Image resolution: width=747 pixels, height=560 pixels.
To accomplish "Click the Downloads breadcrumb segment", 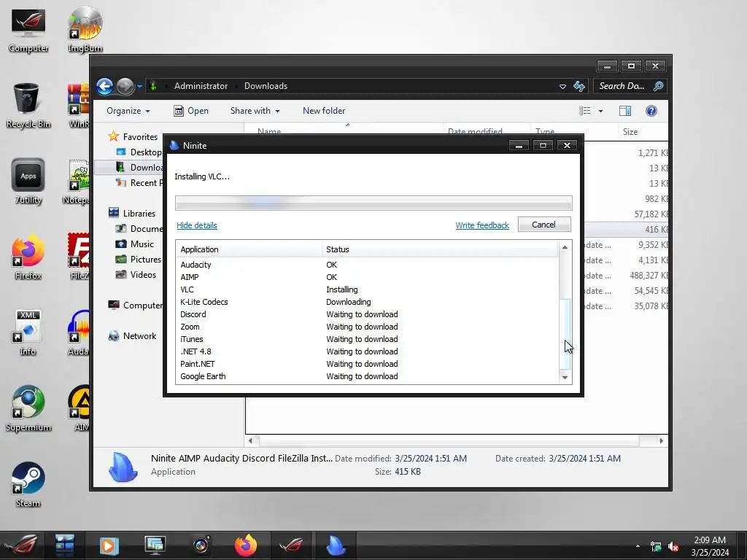I will point(266,86).
